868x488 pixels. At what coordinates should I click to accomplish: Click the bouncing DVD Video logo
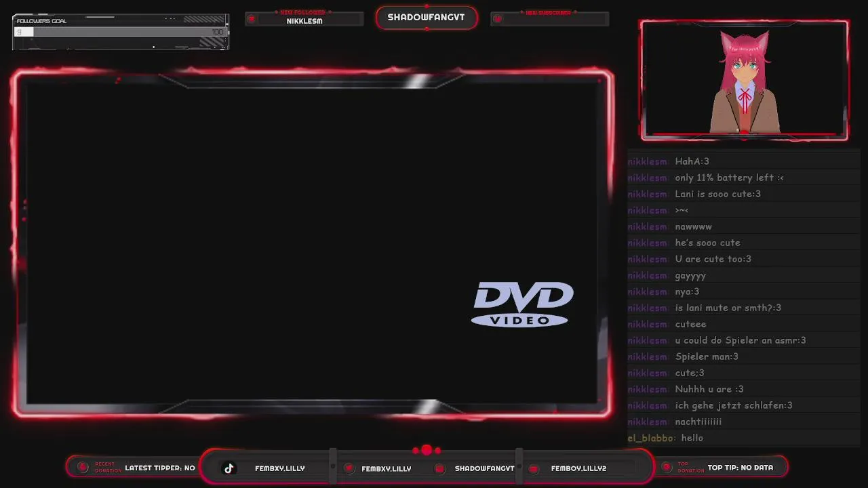[522, 304]
